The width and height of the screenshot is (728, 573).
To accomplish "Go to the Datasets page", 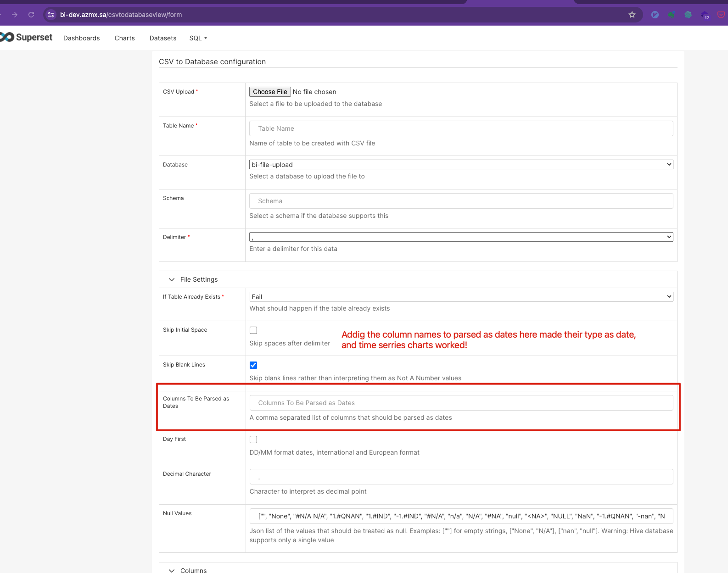I will pos(162,38).
